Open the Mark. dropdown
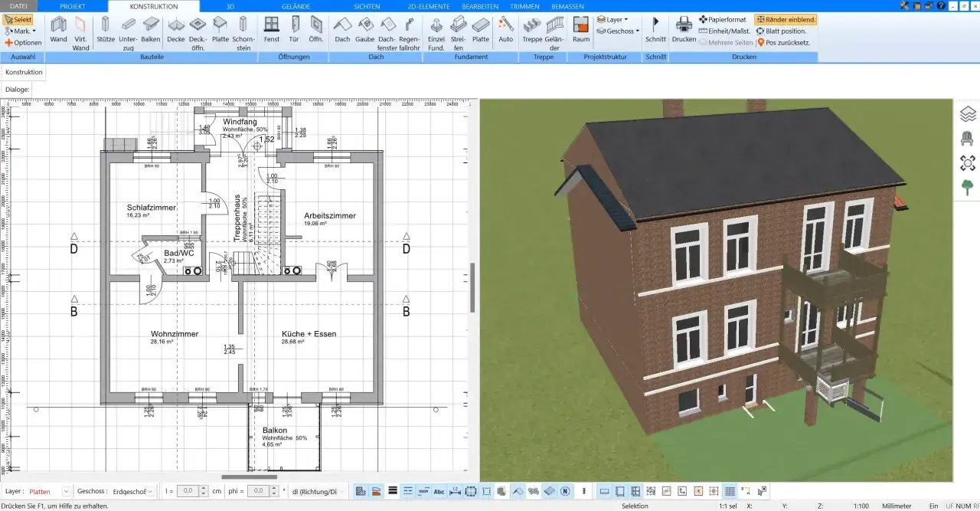Screen dimensions: 980x511 tap(20, 31)
